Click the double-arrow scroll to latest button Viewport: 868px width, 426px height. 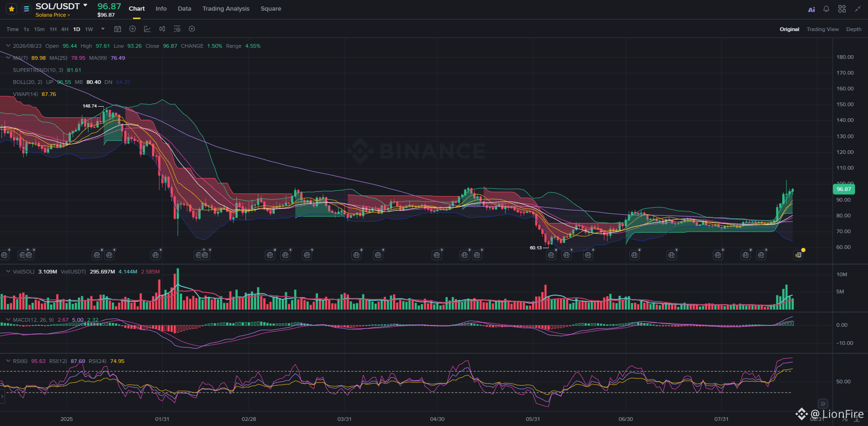pyautogui.click(x=823, y=404)
